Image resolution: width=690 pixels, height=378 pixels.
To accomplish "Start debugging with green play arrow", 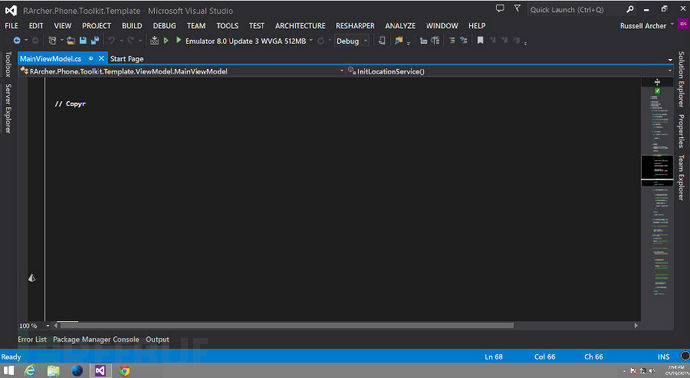I will pos(179,40).
